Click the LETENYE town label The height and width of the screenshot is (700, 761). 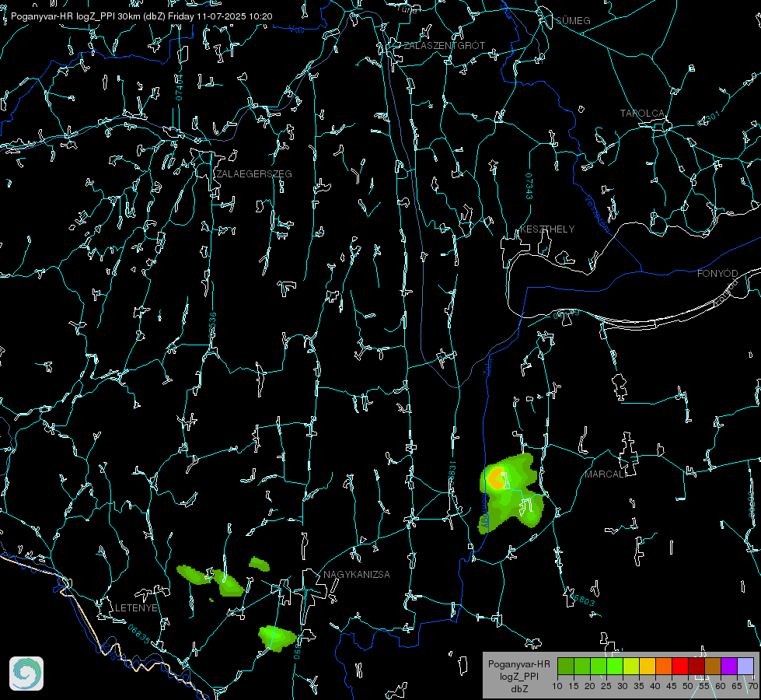(x=136, y=607)
